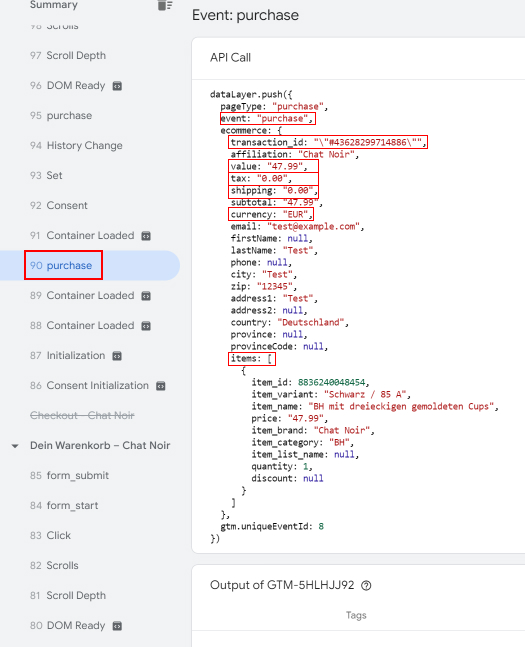Select event 93 Set
This screenshot has width=525, height=647.
pos(46,175)
